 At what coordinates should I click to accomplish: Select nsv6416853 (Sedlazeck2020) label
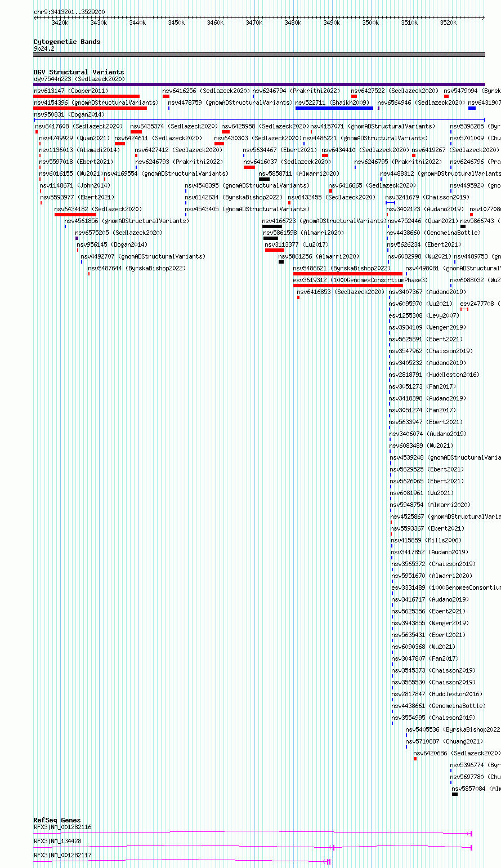coord(341,292)
